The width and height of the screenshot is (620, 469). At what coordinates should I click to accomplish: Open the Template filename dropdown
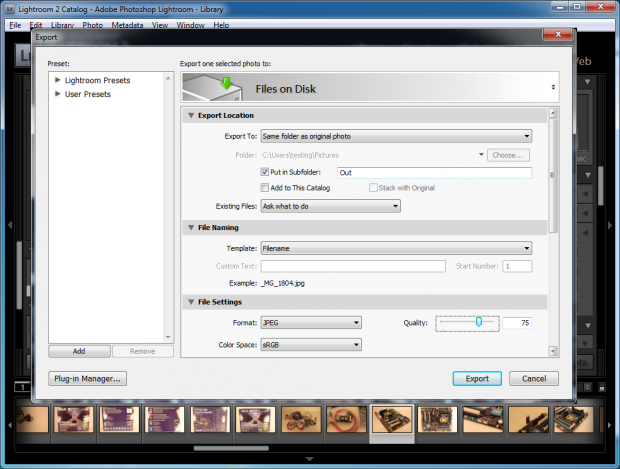pos(396,248)
